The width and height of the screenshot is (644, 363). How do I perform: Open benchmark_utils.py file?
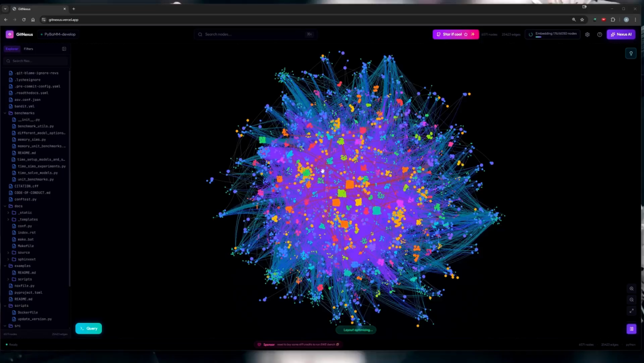point(35,126)
